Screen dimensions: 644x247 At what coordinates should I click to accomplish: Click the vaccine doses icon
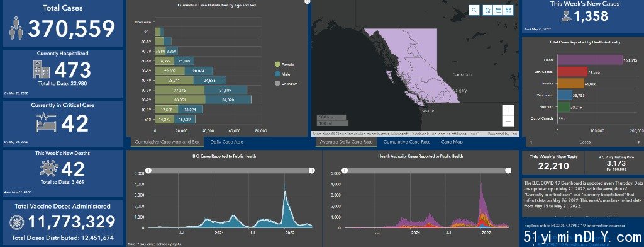(17, 222)
